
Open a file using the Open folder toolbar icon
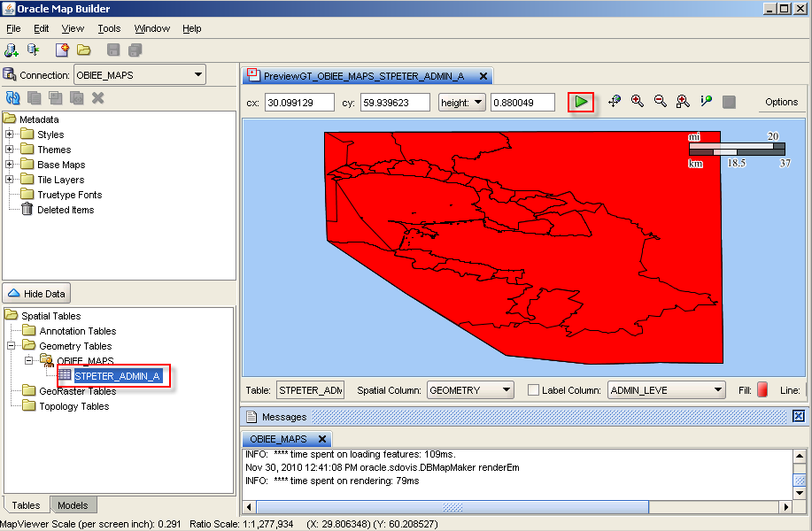83,50
